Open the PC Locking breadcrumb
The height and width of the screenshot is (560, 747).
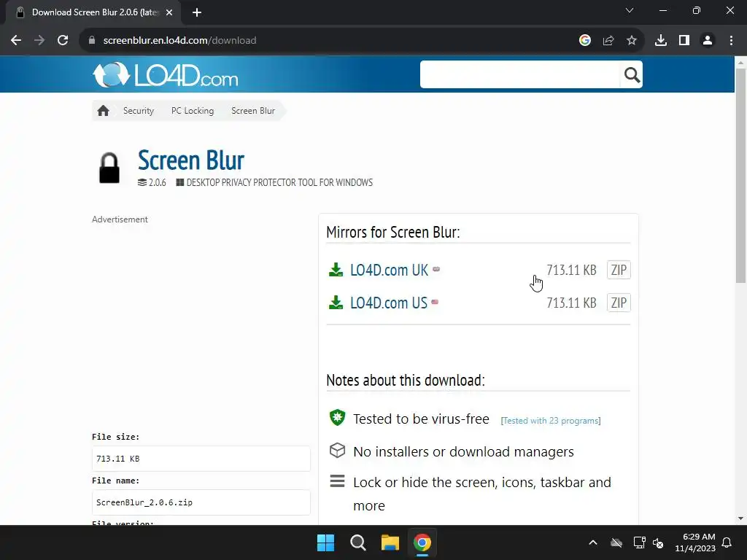[193, 111]
